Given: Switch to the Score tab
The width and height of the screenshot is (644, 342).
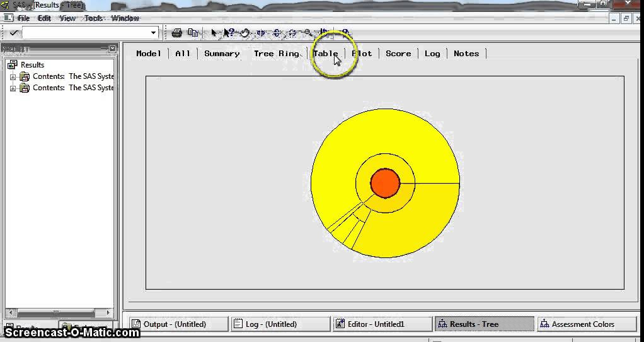Looking at the screenshot, I should (x=398, y=54).
